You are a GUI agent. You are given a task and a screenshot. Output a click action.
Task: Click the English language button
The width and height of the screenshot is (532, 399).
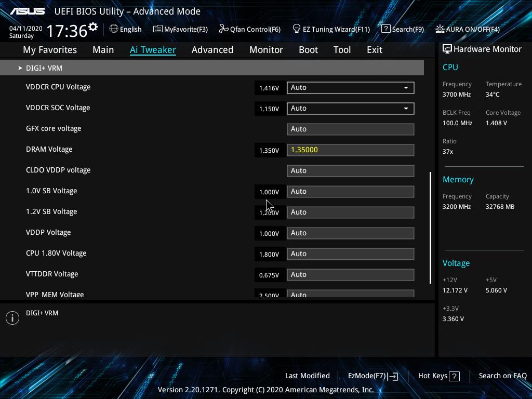[126, 29]
